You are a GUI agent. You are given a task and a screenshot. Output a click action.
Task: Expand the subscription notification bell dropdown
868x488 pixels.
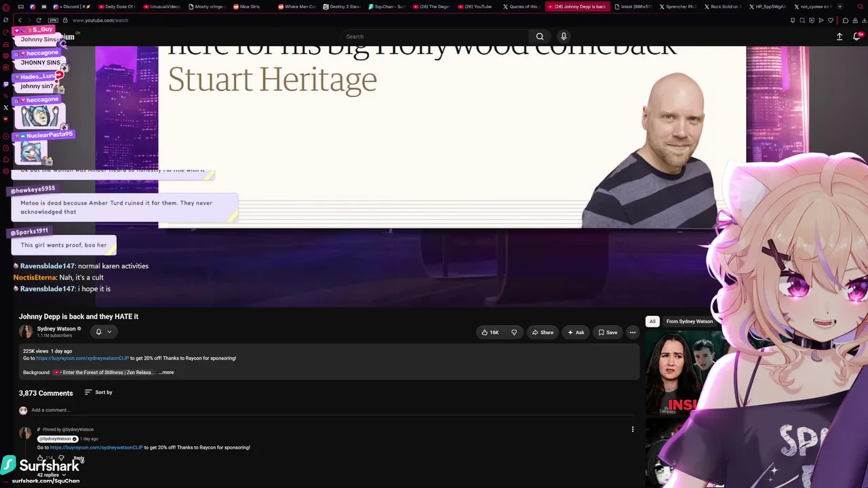tap(103, 332)
